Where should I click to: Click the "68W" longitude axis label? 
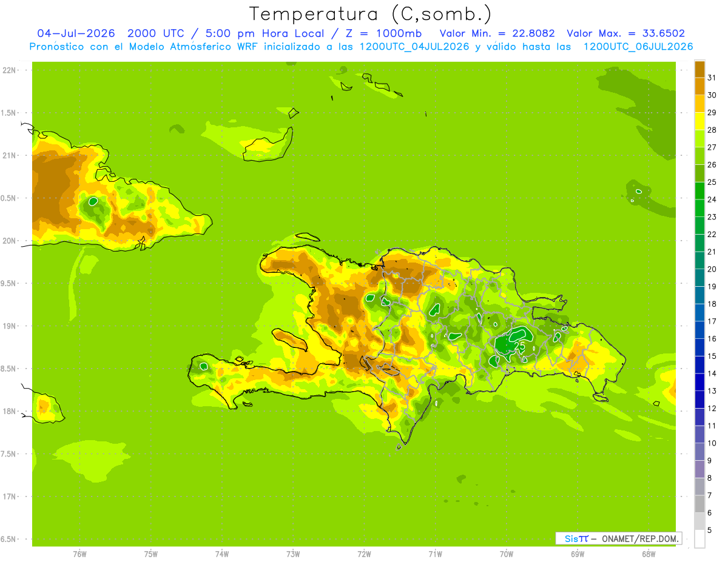pos(649,554)
